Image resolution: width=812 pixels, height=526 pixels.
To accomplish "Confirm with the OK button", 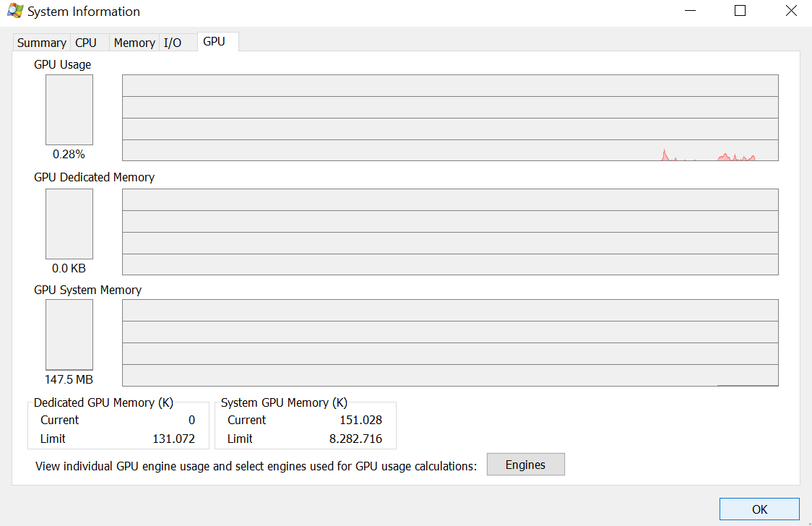I will pos(759,509).
